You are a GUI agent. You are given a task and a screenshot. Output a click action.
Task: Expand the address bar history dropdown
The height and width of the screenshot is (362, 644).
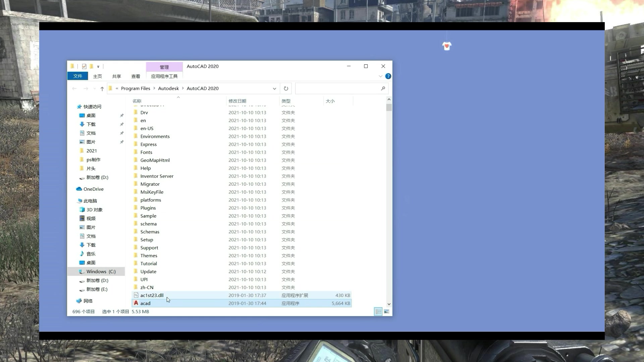[274, 88]
